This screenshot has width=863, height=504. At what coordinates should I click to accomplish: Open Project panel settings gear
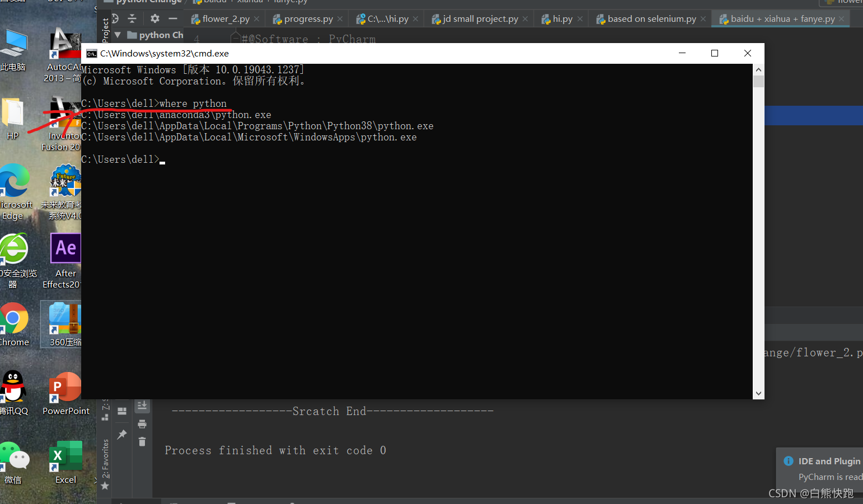point(155,18)
